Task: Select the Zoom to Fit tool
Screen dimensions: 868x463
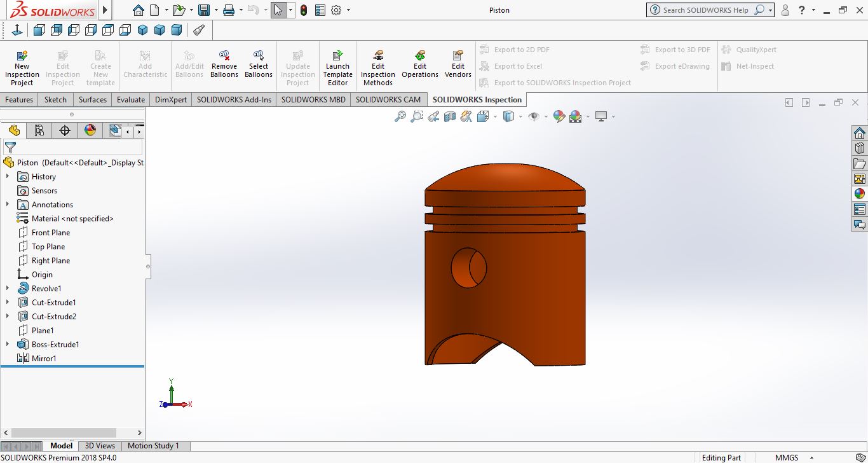Action: tap(400, 116)
